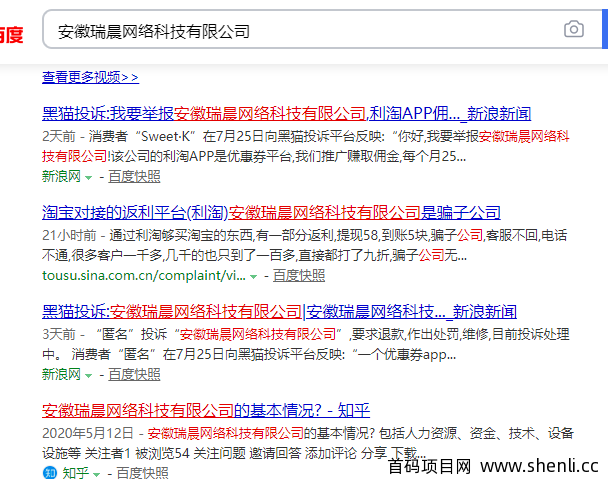Click tousu.sina.com.cn/complaint/vi... URL text
Screen dimensions: 608x479
click(143, 275)
